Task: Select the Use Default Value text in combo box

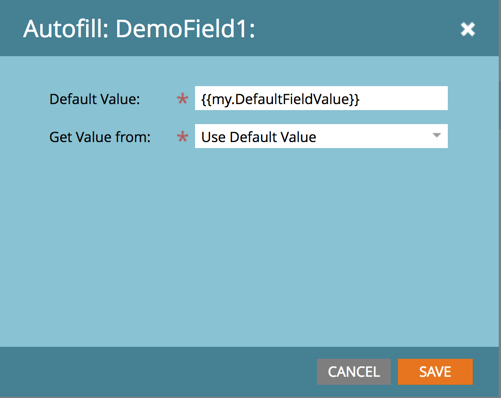Action: [259, 137]
